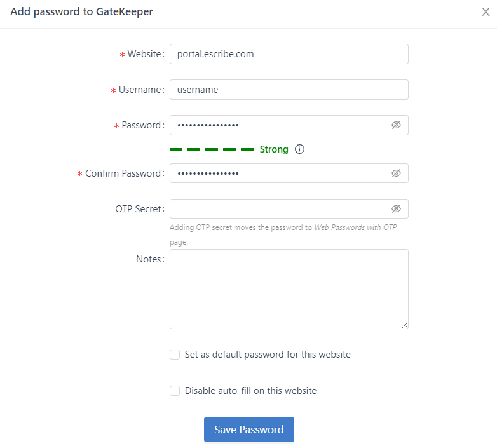
Task: Click inside the Notes text area
Action: [x=289, y=289]
